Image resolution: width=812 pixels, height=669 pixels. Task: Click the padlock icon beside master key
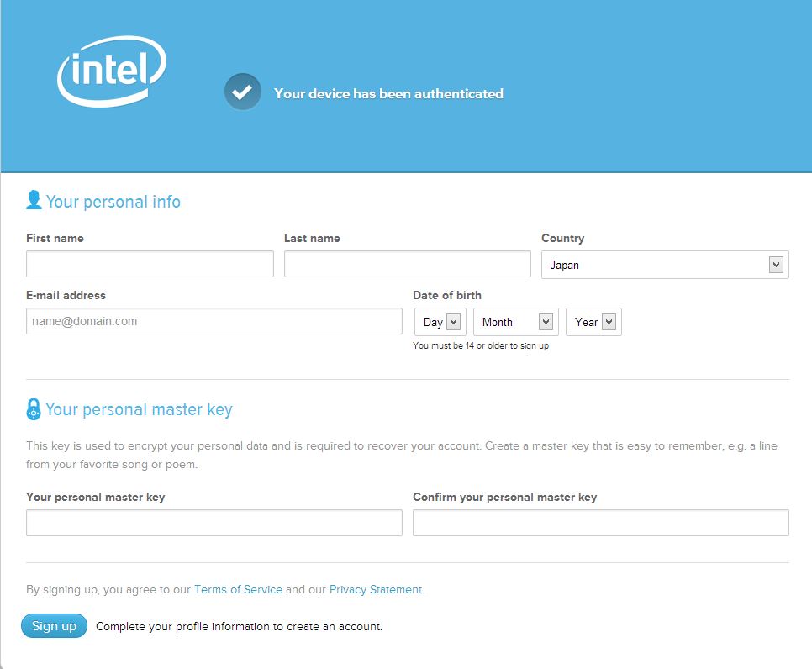pos(34,409)
